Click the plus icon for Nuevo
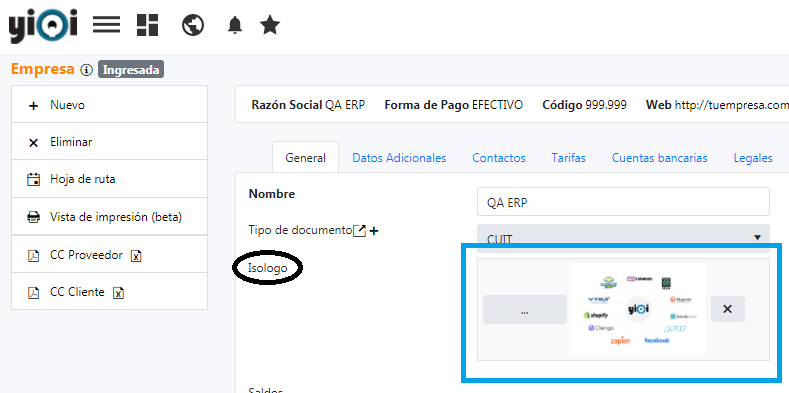Screen dimensions: 789x393 [33, 106]
